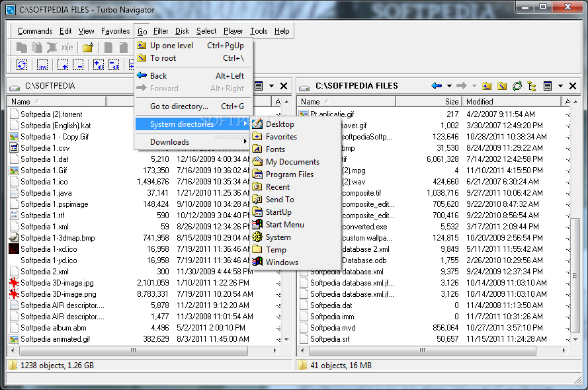Open the Favorites menu
This screenshot has width=588, height=390.
point(116,31)
